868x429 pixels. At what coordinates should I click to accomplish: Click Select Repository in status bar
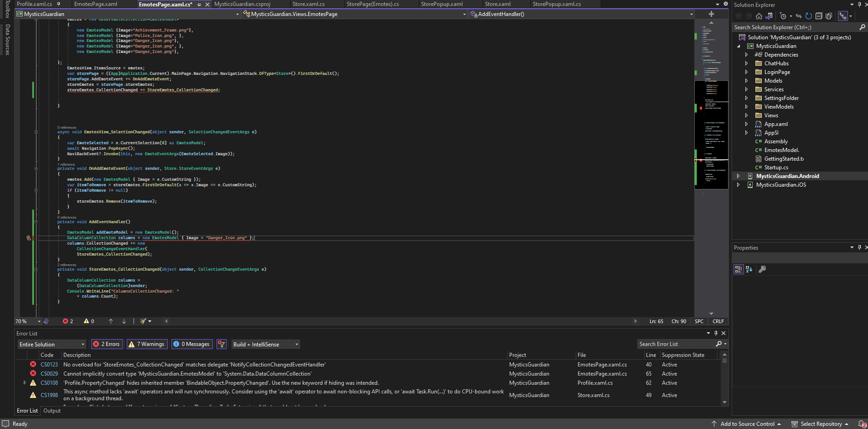[x=820, y=424]
